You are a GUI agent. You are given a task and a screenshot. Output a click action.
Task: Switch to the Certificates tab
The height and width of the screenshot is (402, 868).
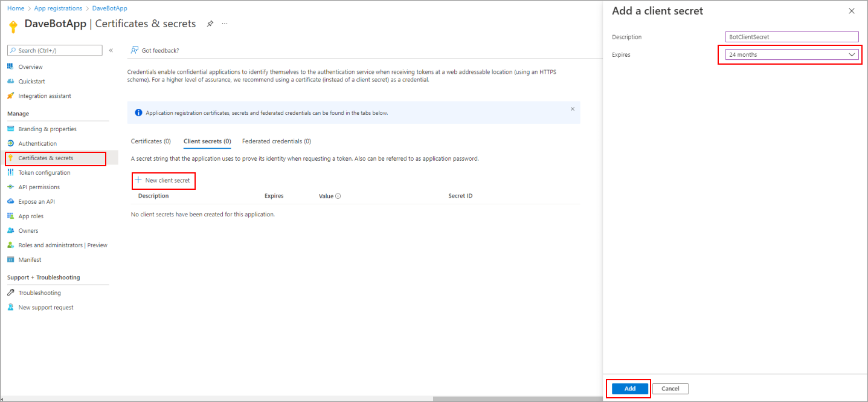click(x=150, y=141)
